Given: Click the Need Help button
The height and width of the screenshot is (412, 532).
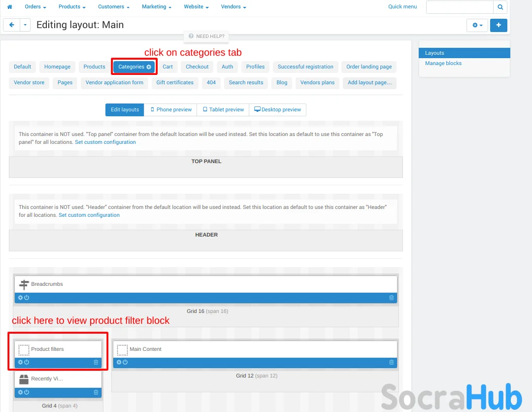Looking at the screenshot, I should coord(206,36).
